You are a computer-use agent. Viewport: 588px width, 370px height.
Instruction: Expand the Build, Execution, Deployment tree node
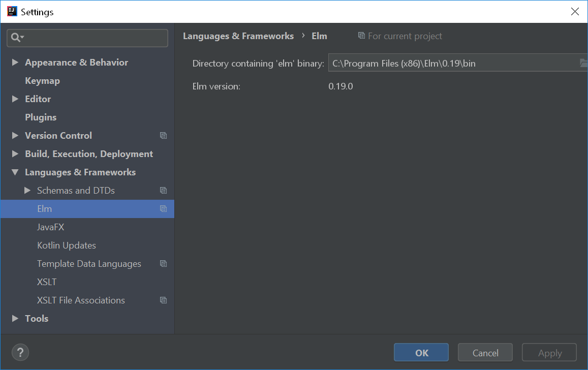pyautogui.click(x=15, y=153)
